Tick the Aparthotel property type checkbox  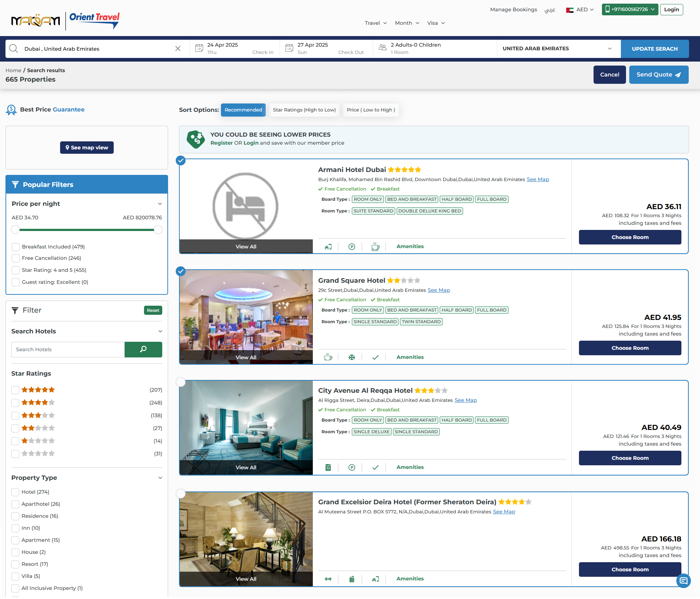point(15,504)
